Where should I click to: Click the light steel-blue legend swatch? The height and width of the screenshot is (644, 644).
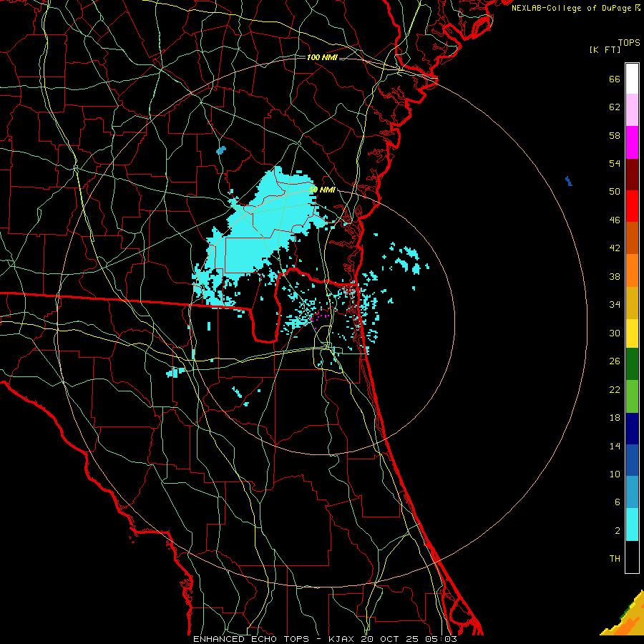[x=632, y=492]
